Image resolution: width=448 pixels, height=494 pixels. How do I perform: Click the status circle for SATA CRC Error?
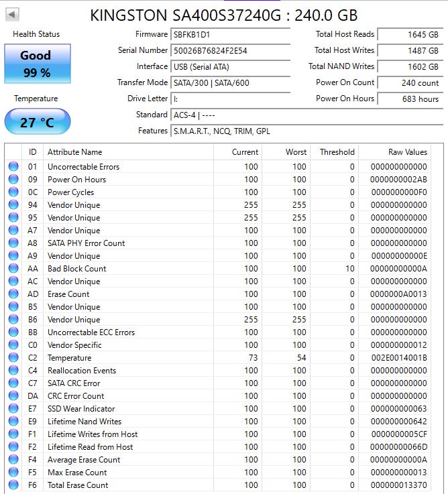click(x=13, y=383)
